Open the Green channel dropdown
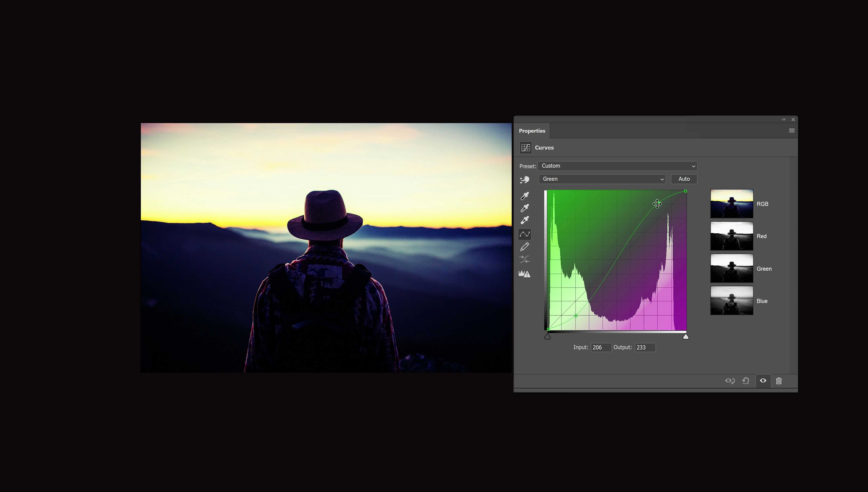The height and width of the screenshot is (492, 868). pos(602,179)
